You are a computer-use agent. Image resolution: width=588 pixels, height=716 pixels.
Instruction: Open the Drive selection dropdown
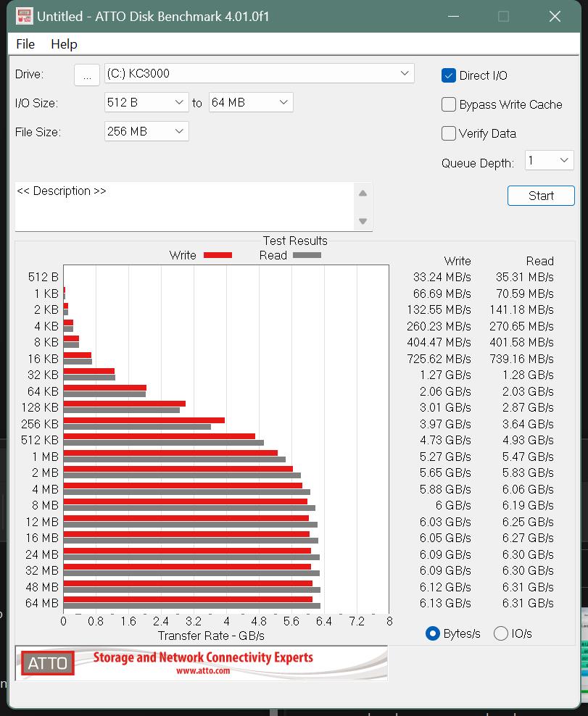259,73
